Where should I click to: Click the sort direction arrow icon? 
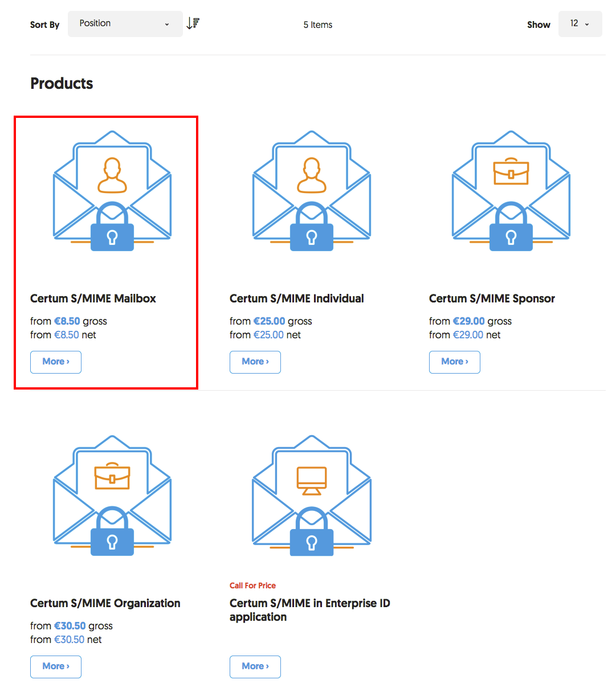(193, 23)
